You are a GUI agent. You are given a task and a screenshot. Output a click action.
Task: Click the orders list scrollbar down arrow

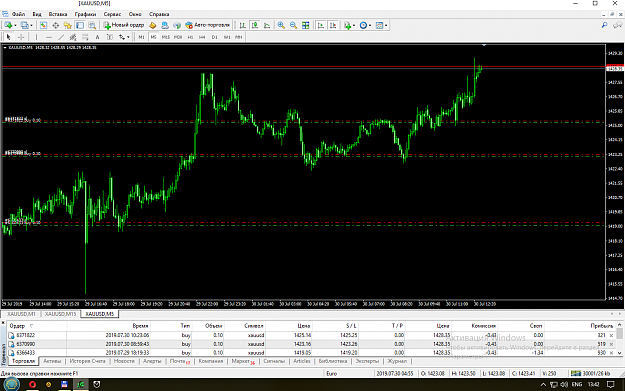click(619, 353)
